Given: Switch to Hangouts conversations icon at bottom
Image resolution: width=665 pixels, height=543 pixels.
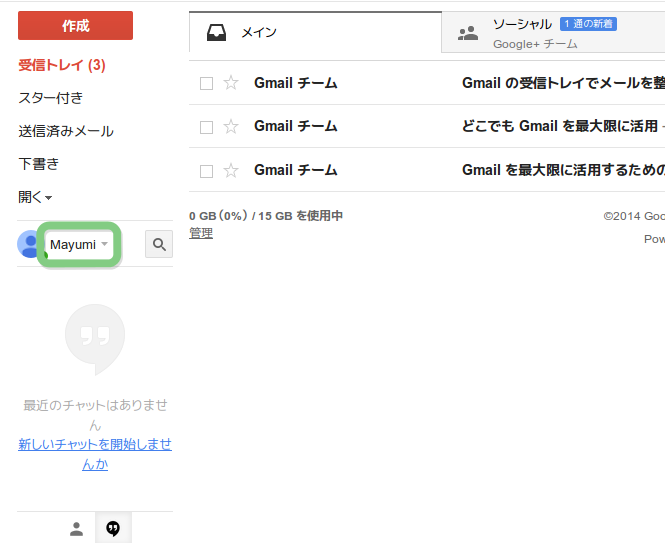Looking at the screenshot, I should (113, 529).
